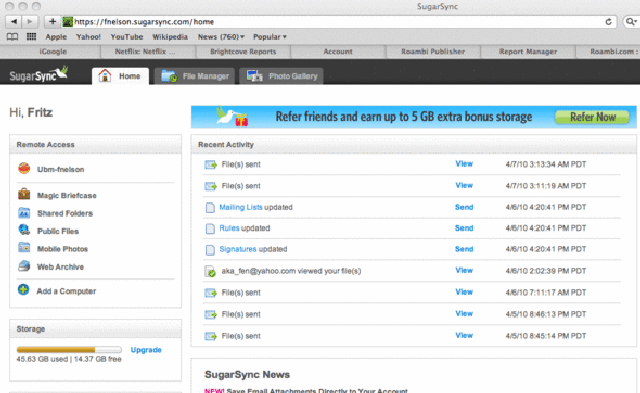The image size is (640, 393).
Task: Click the Add a Computer plus icon
Action: pos(24,290)
